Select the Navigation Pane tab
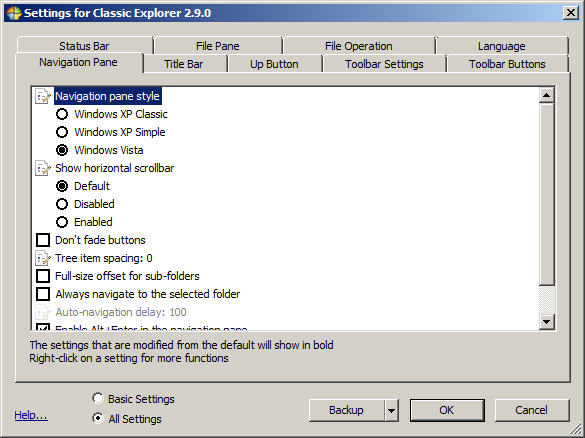The width and height of the screenshot is (585, 438). tap(79, 62)
